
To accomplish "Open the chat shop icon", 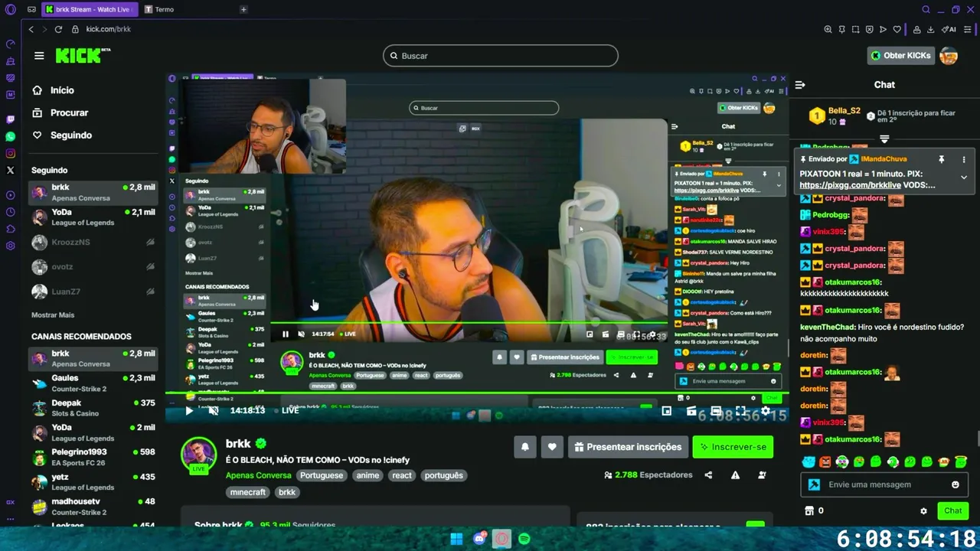I will click(808, 510).
